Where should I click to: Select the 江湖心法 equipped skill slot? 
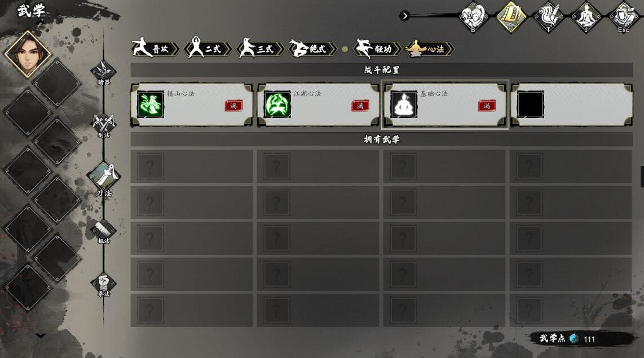[x=318, y=105]
